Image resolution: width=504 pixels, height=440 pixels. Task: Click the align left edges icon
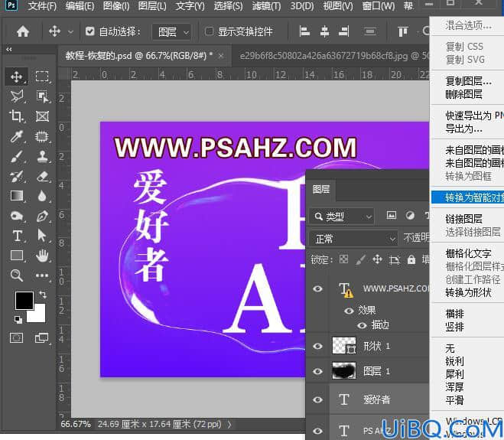tap(304, 31)
